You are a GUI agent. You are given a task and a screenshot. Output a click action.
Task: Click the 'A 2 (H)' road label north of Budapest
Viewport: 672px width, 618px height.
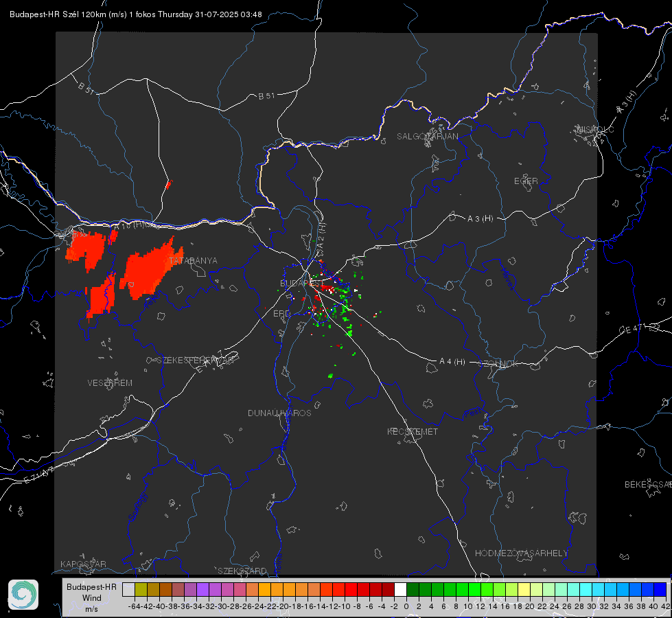click(x=320, y=235)
